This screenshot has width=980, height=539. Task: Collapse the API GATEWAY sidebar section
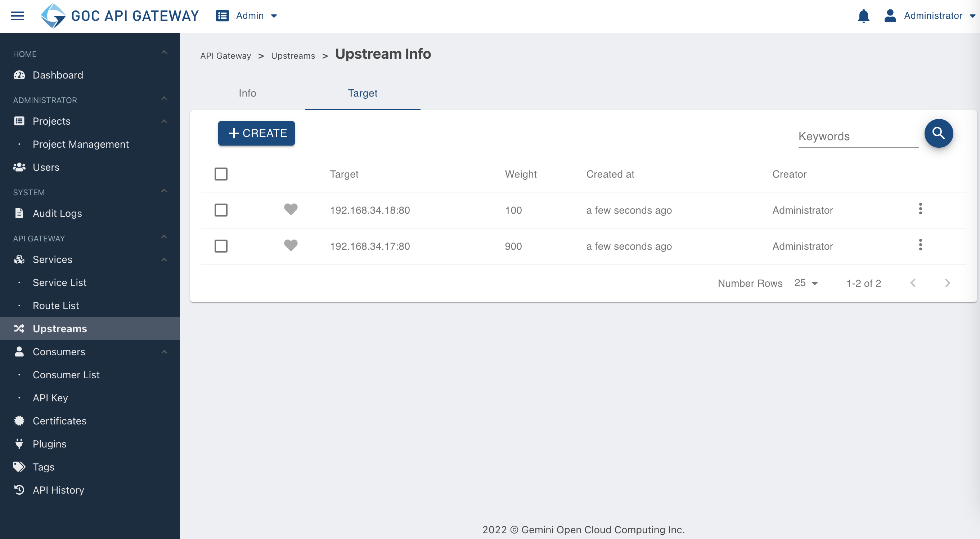tap(164, 237)
